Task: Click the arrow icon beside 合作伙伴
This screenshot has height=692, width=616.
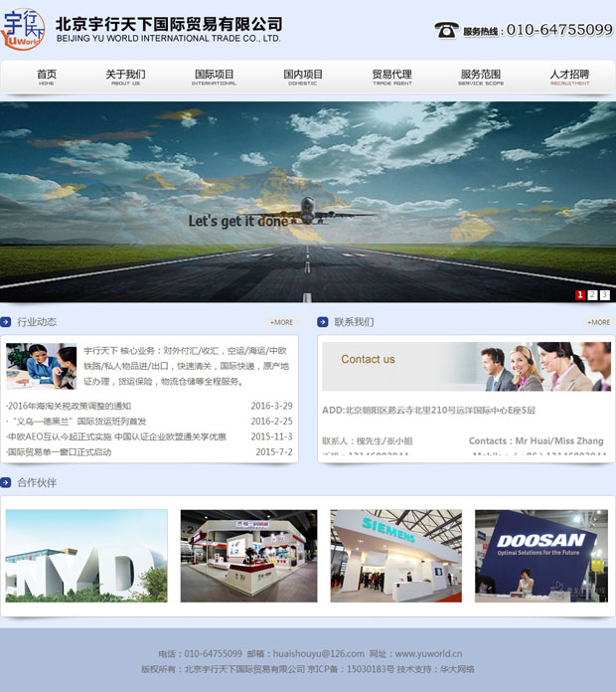Action: point(6,483)
